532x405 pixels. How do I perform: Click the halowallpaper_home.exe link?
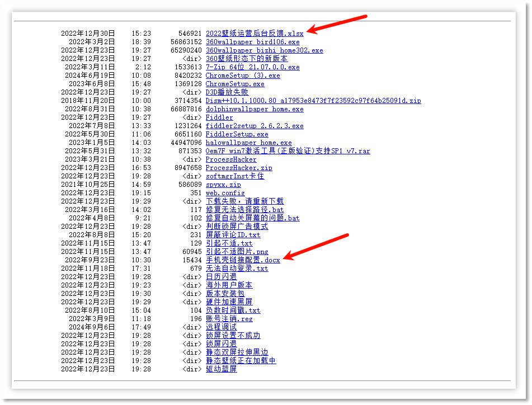click(x=248, y=143)
